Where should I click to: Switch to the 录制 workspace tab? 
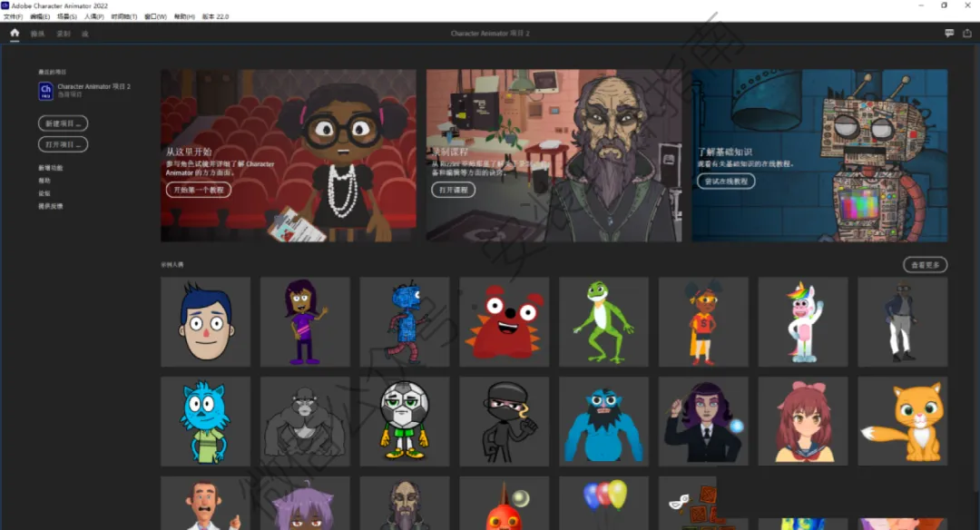[64, 34]
